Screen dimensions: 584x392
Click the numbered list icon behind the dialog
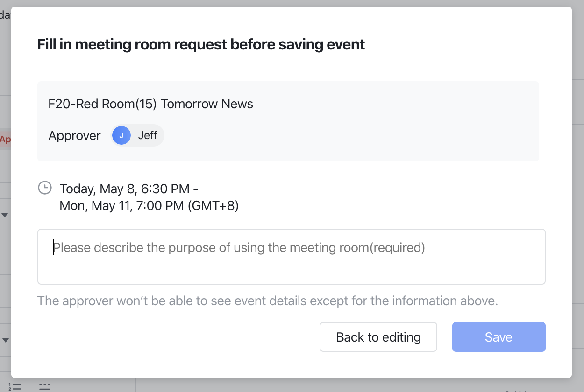(x=15, y=386)
